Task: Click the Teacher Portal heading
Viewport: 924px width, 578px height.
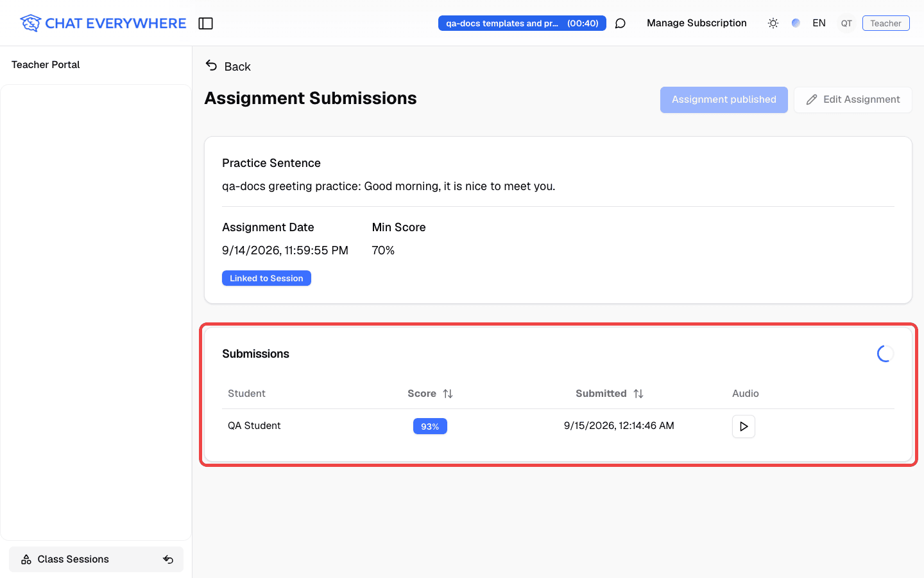Action: point(46,65)
